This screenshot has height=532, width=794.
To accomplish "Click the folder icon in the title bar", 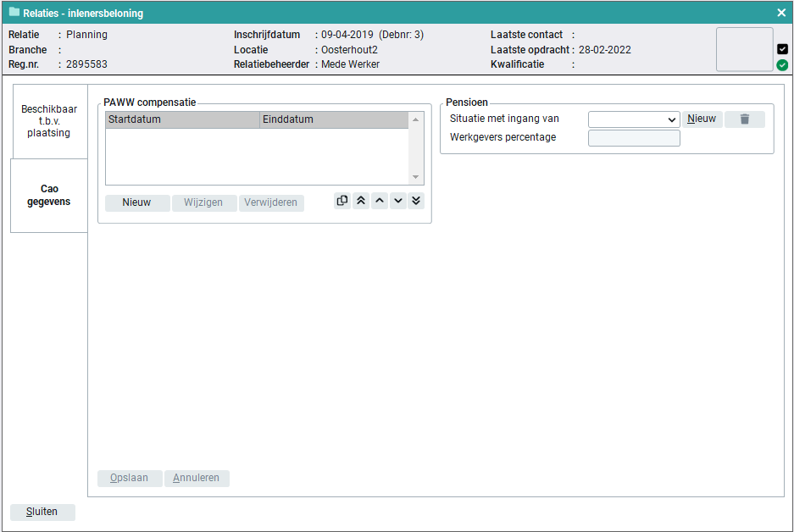I will [14, 13].
